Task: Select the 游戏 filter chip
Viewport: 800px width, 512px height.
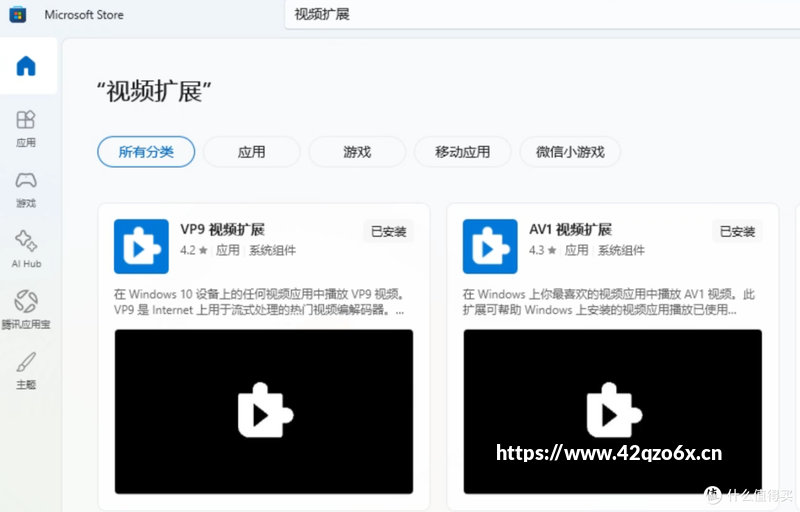Action: pos(357,151)
